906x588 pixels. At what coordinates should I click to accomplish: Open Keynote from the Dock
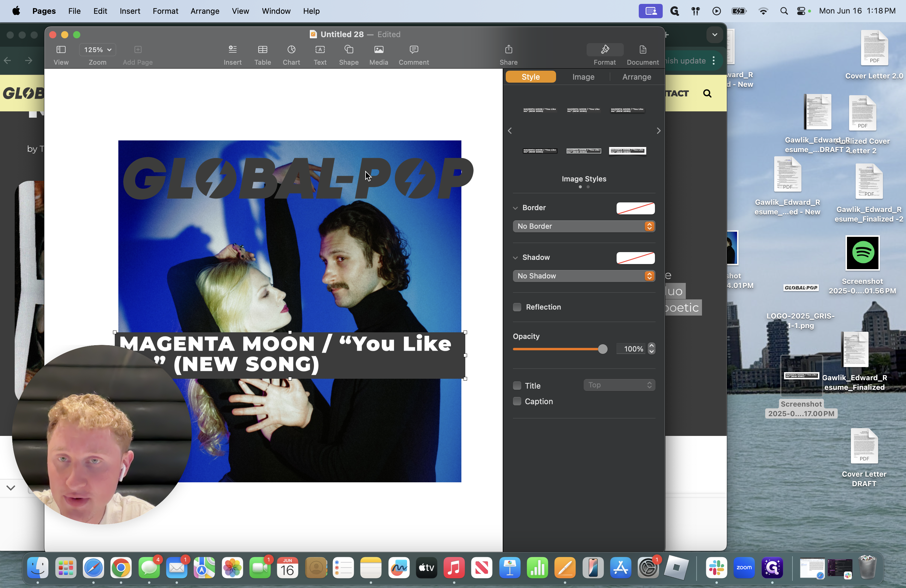tap(509, 568)
